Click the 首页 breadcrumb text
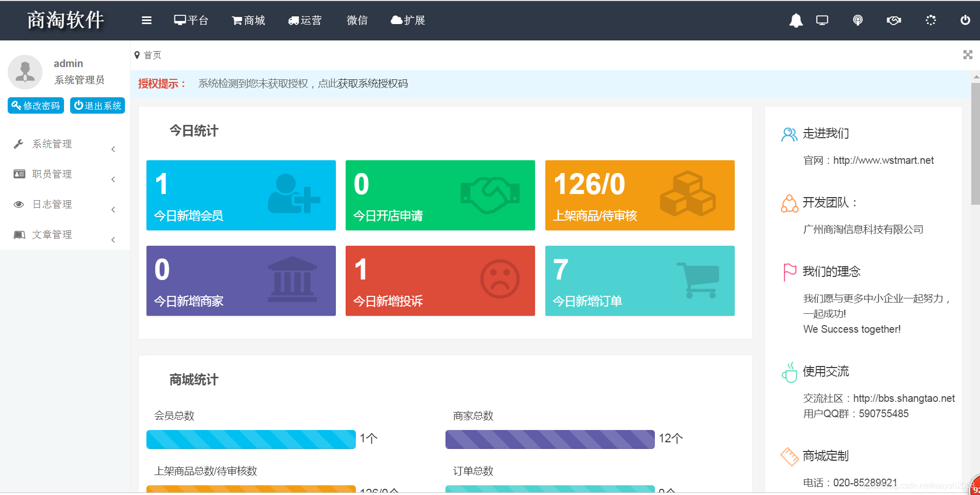980x495 pixels. pyautogui.click(x=152, y=55)
